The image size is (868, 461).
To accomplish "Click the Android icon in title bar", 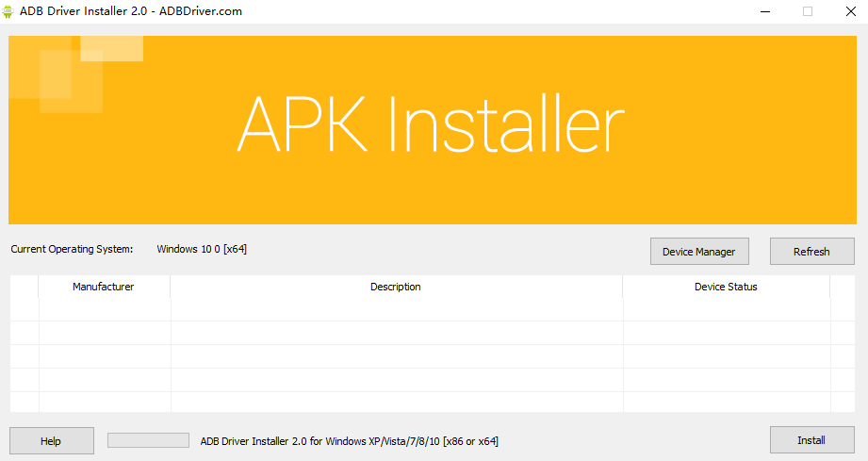I will tap(8, 11).
